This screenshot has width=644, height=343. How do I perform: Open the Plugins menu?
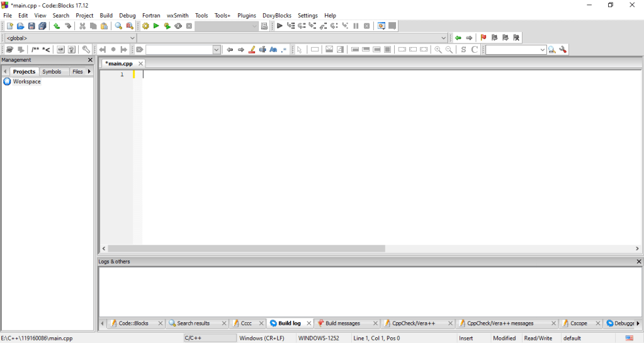coord(246,15)
